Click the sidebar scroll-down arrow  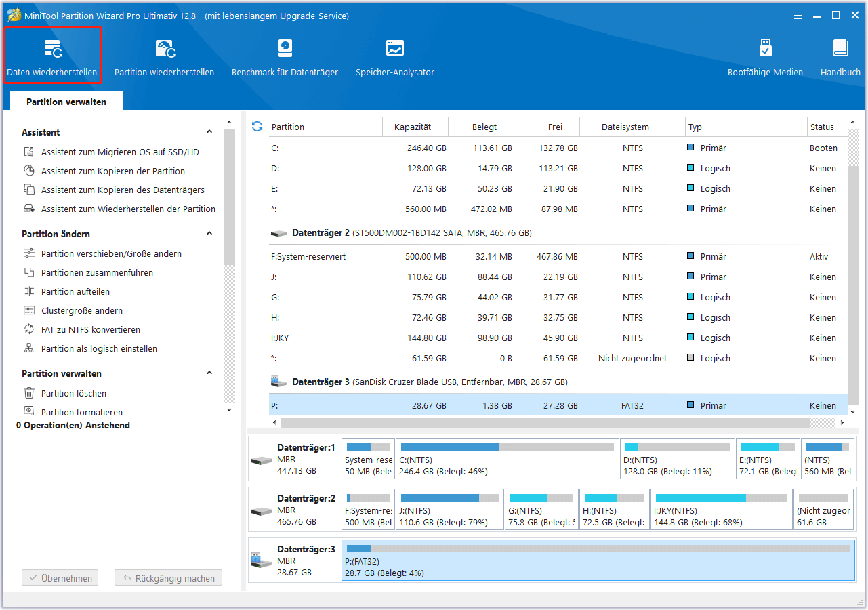pos(229,410)
